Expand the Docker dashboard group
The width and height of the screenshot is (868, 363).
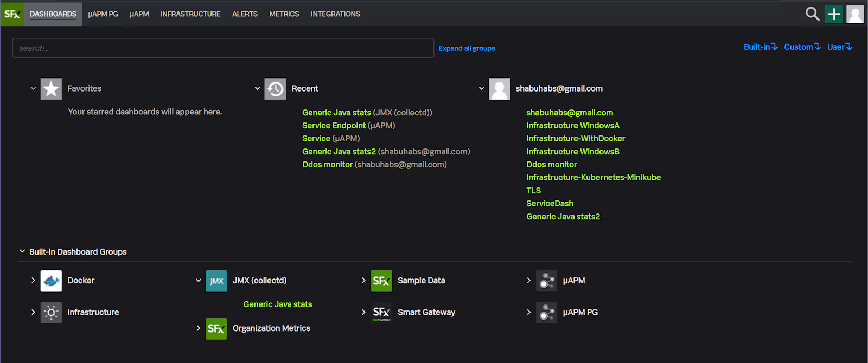click(x=33, y=281)
